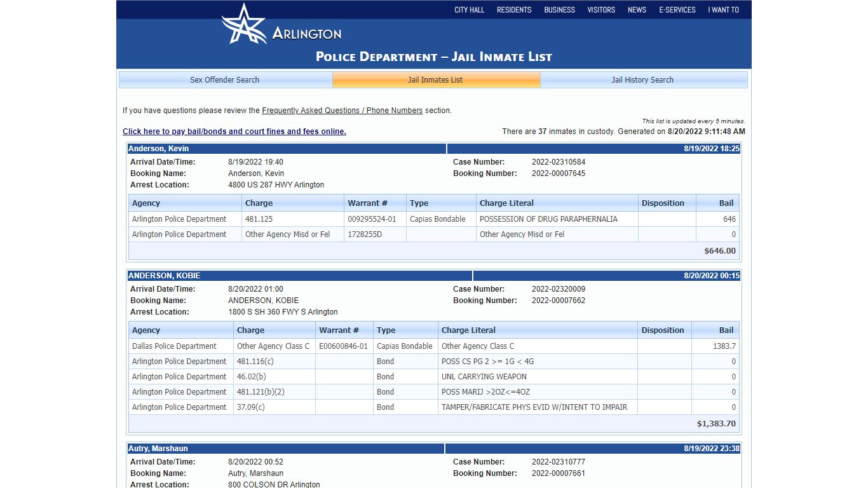Switch to Jail History Search tab
Screen dimensions: 868x488
click(x=642, y=80)
